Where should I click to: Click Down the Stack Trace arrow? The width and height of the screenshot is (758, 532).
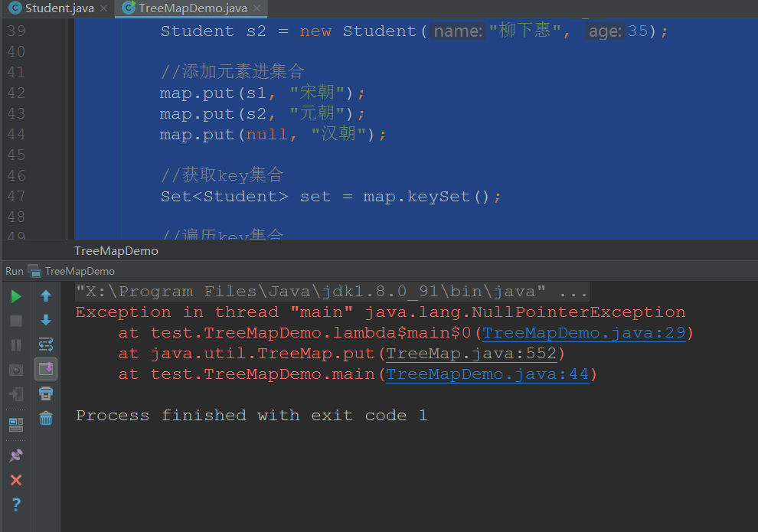point(46,320)
